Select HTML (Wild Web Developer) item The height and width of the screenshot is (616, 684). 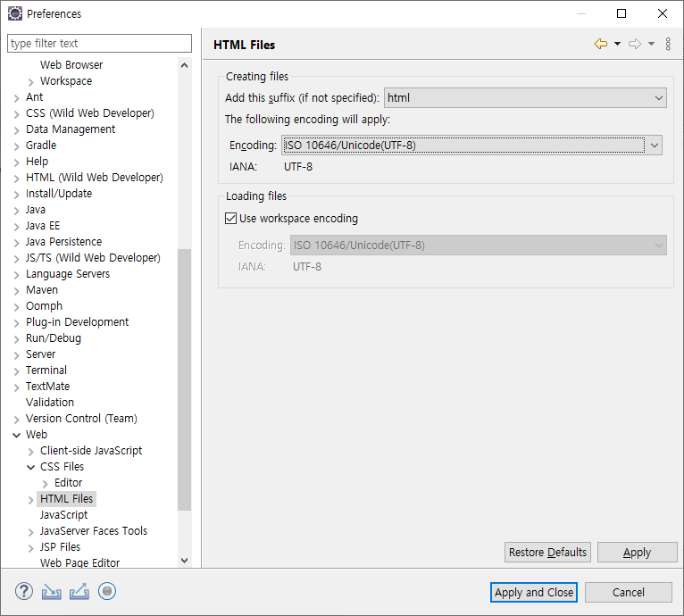[x=95, y=178]
